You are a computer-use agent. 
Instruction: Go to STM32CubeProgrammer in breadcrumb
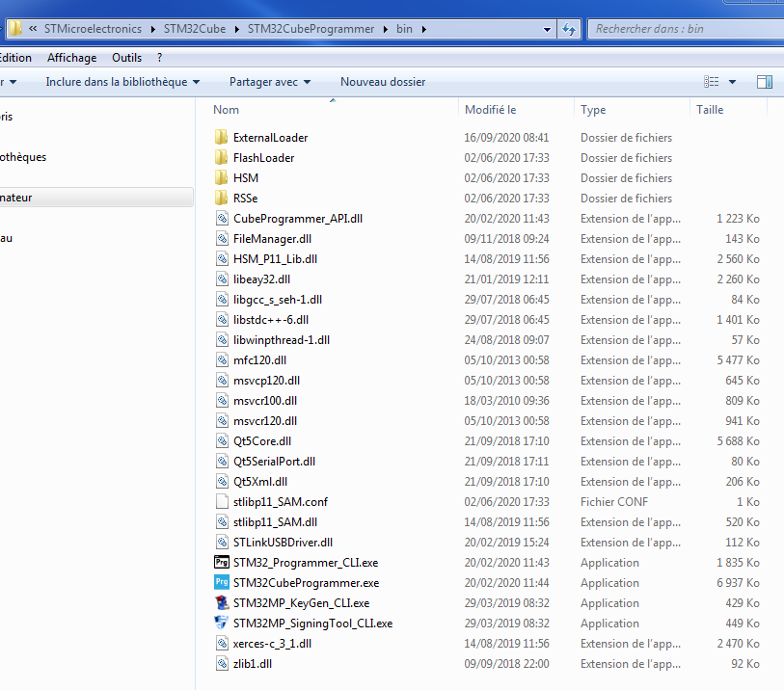[x=311, y=29]
